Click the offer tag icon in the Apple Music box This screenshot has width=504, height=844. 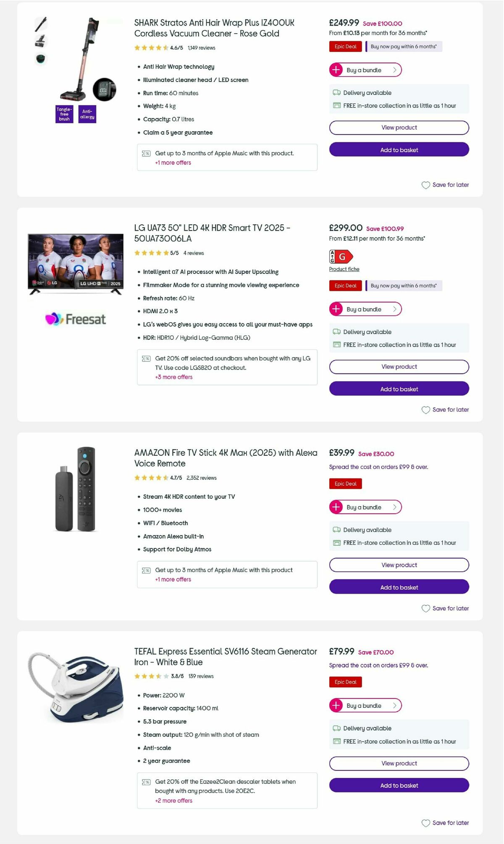tap(146, 153)
